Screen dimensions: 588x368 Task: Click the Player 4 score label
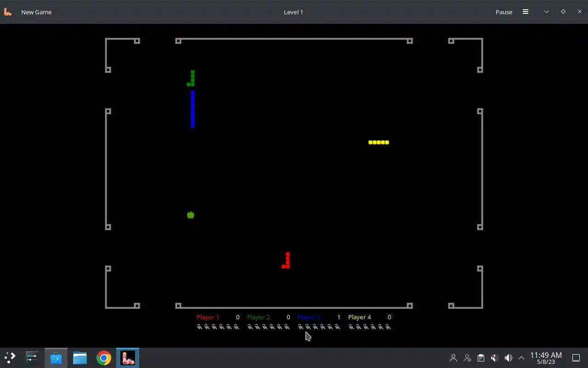coord(359,317)
